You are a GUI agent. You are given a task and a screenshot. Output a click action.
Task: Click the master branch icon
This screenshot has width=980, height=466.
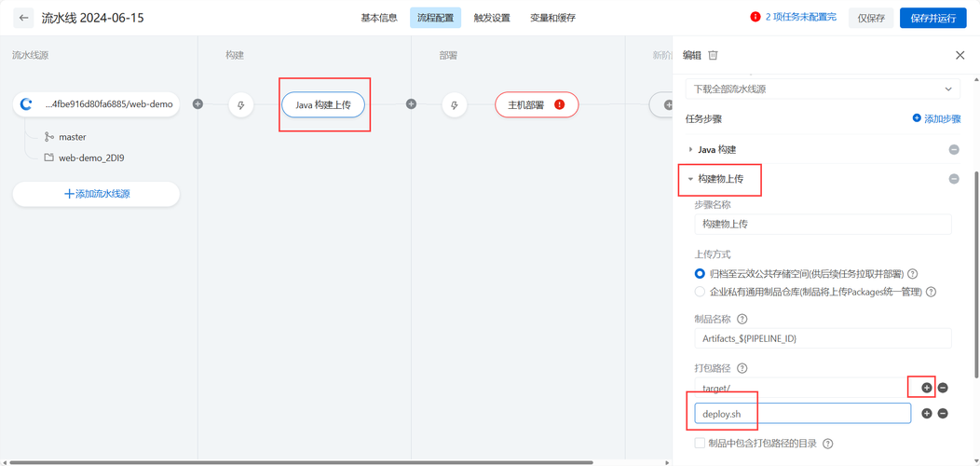(x=48, y=136)
